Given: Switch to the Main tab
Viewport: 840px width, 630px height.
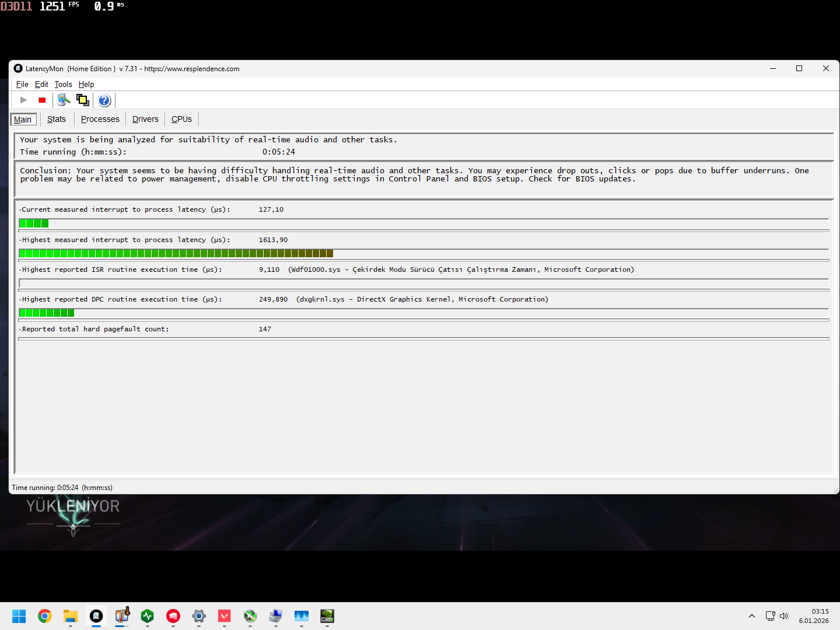Looking at the screenshot, I should pyautogui.click(x=23, y=120).
